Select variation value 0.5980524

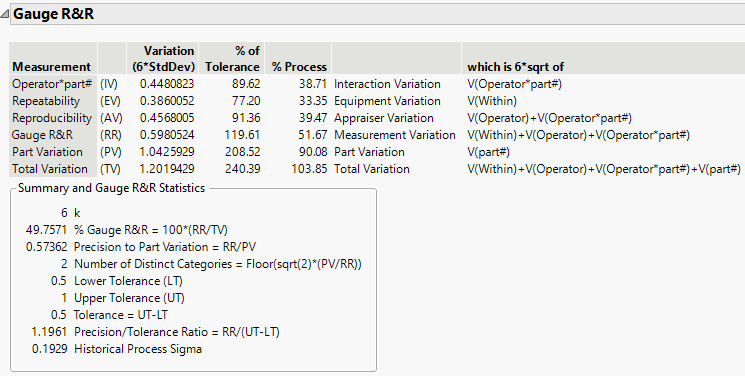pyautogui.click(x=167, y=135)
